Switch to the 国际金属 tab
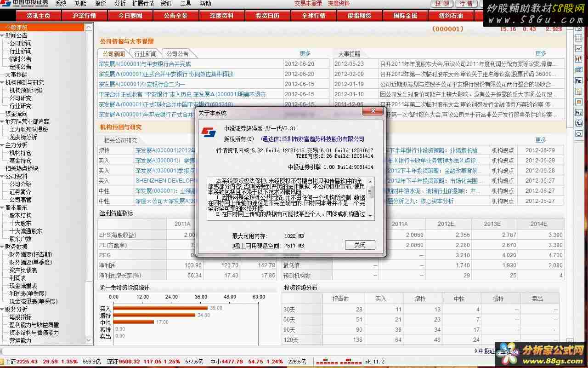The height and width of the screenshot is (368, 588). pyautogui.click(x=406, y=16)
